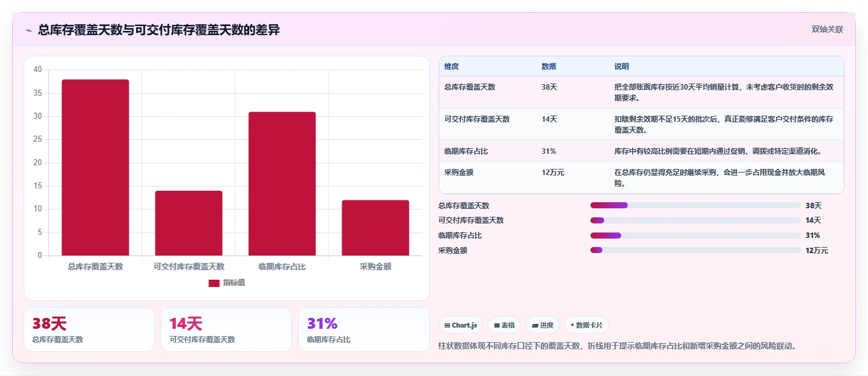The image size is (868, 376).
Task: Click the chart x-axis label 采购金额
Action: tap(375, 266)
